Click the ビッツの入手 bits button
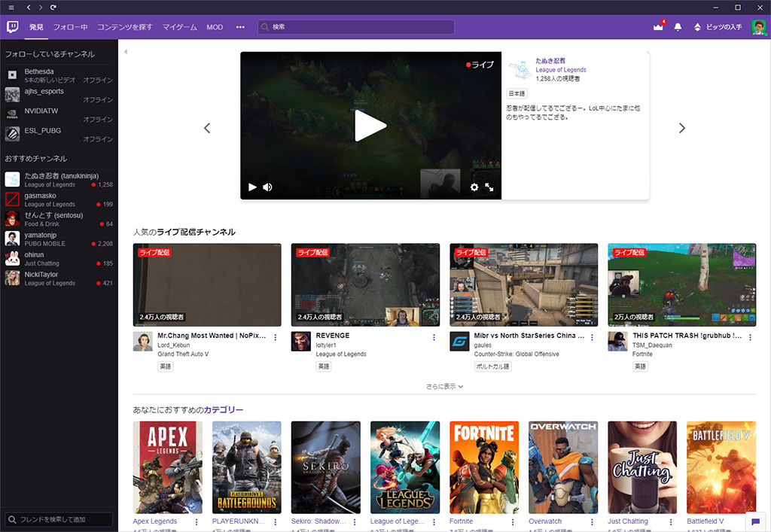771x532 pixels. [718, 27]
